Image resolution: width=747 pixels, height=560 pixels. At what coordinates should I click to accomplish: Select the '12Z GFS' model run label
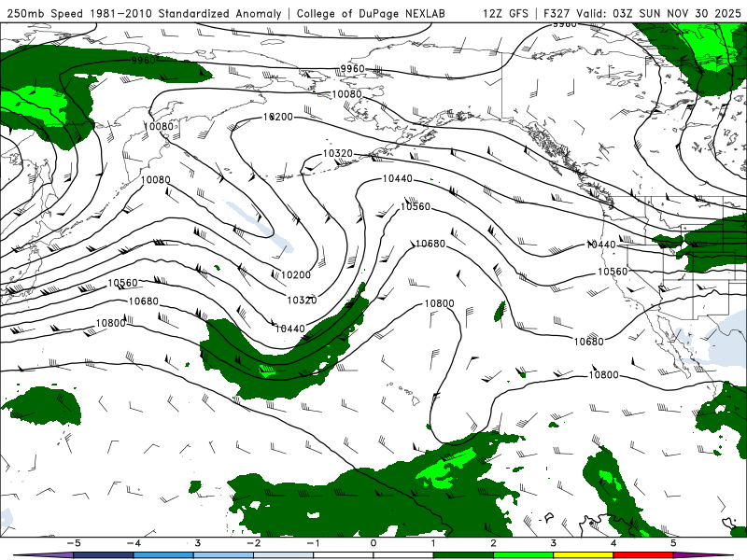pos(505,13)
